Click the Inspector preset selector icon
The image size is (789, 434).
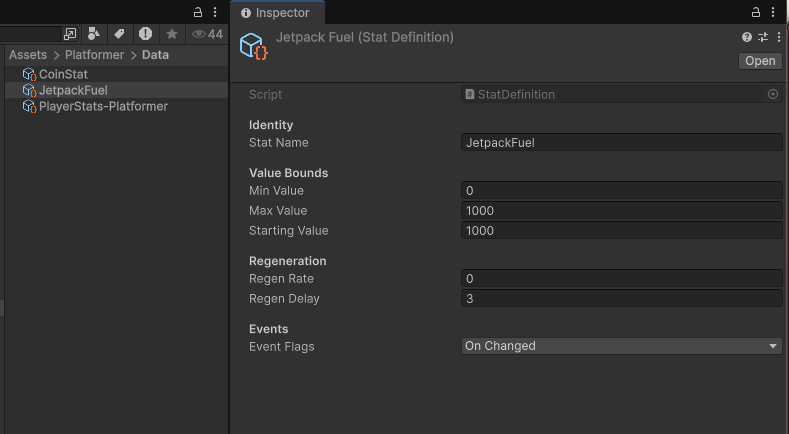[x=762, y=37]
